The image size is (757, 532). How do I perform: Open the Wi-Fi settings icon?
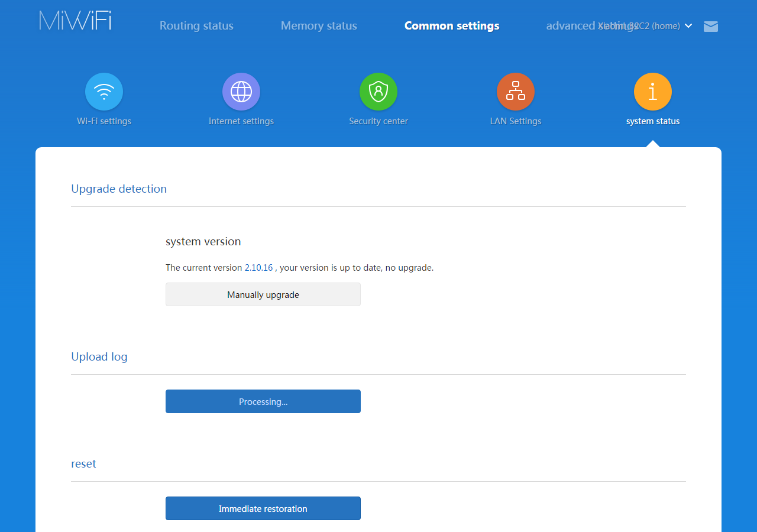click(x=104, y=92)
